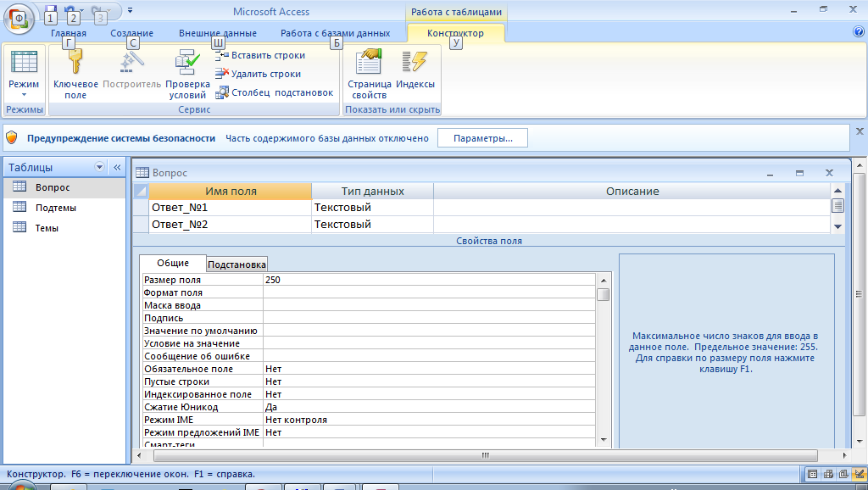Open the quick access toolbar customize arrow

(x=130, y=10)
